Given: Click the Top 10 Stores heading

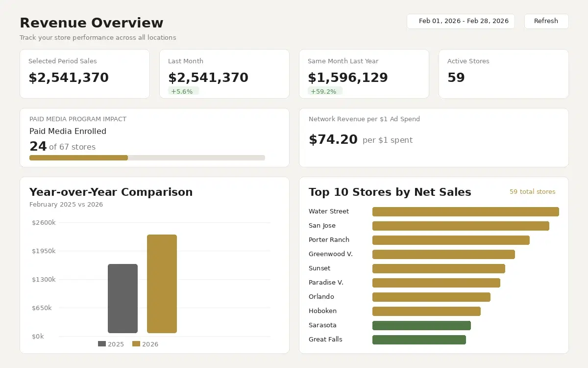Looking at the screenshot, I should tap(390, 192).
